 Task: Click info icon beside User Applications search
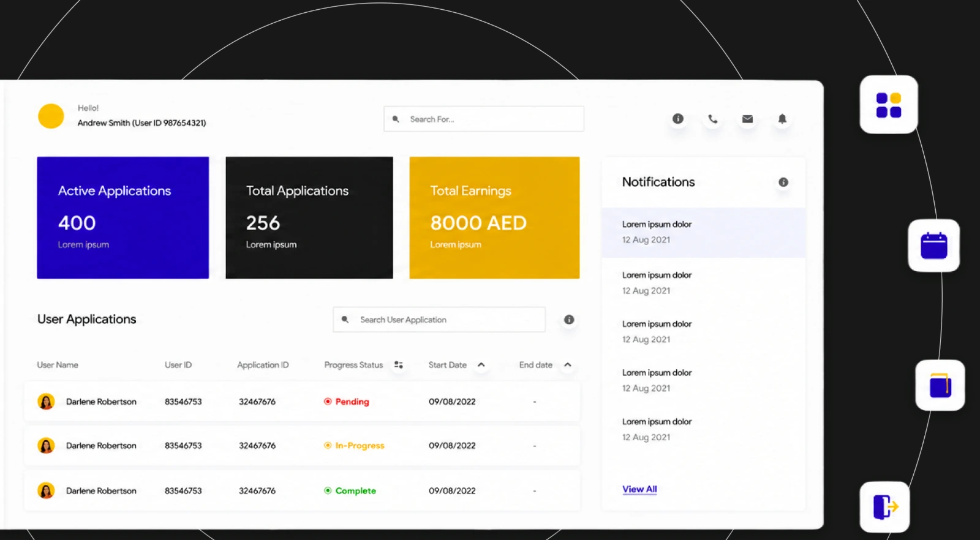click(x=569, y=320)
